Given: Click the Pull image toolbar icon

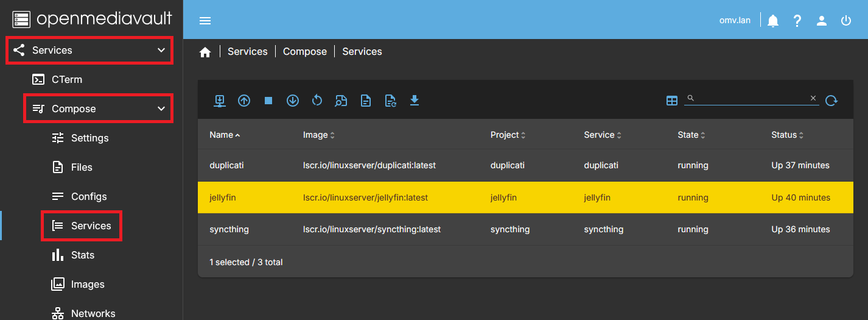Looking at the screenshot, I should pos(220,101).
